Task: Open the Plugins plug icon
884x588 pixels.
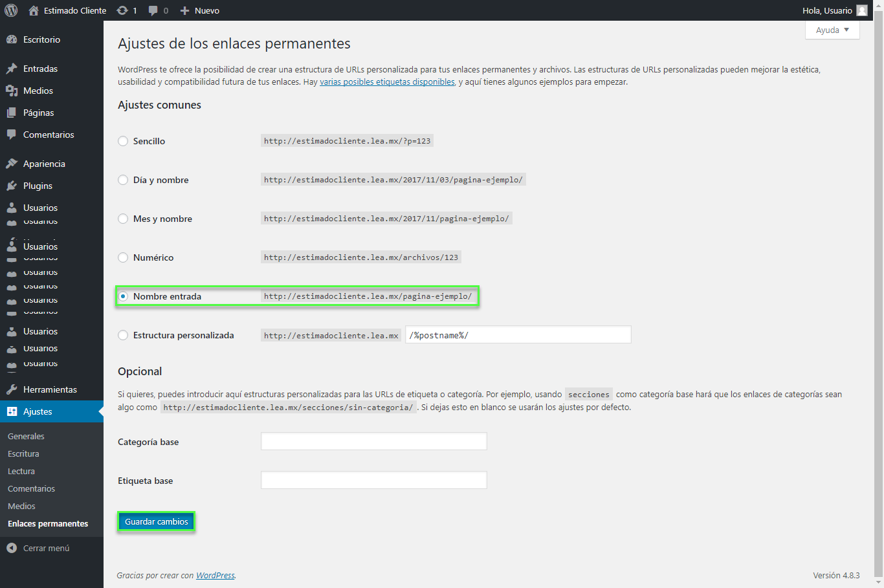Action: pos(12,186)
